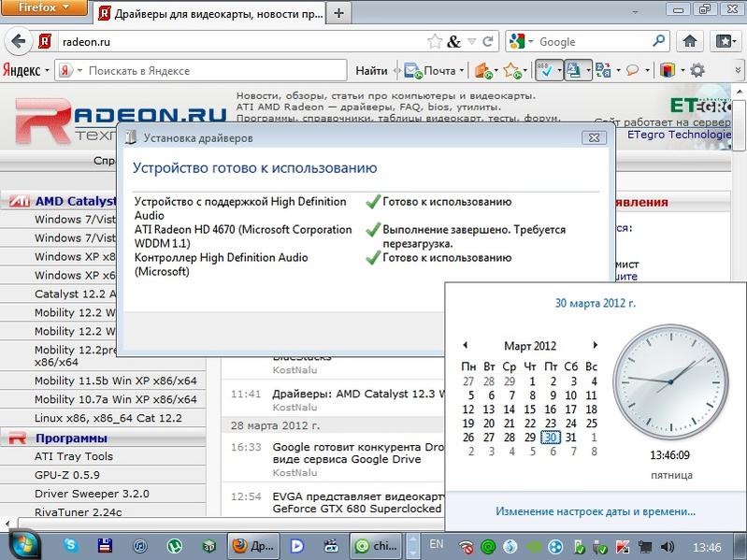Open Изменение настроек даты и времени link
Image resolution: width=747 pixels, height=560 pixels.
coord(596,511)
